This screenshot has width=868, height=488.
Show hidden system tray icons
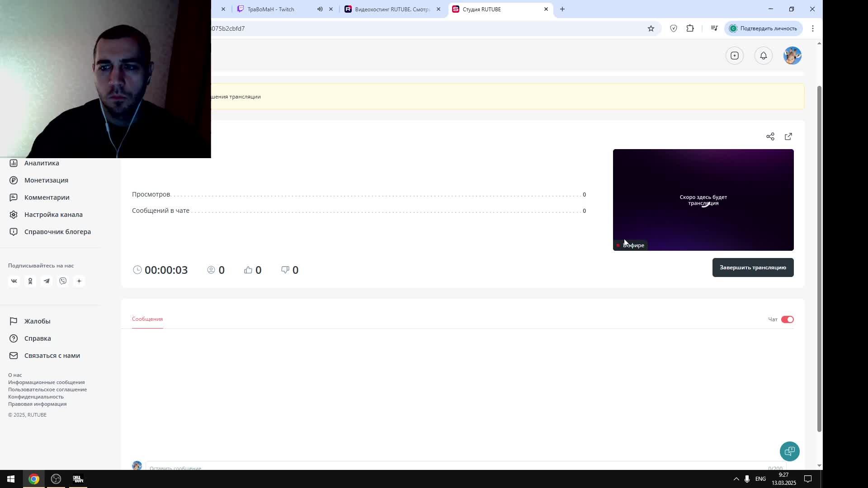tap(736, 479)
